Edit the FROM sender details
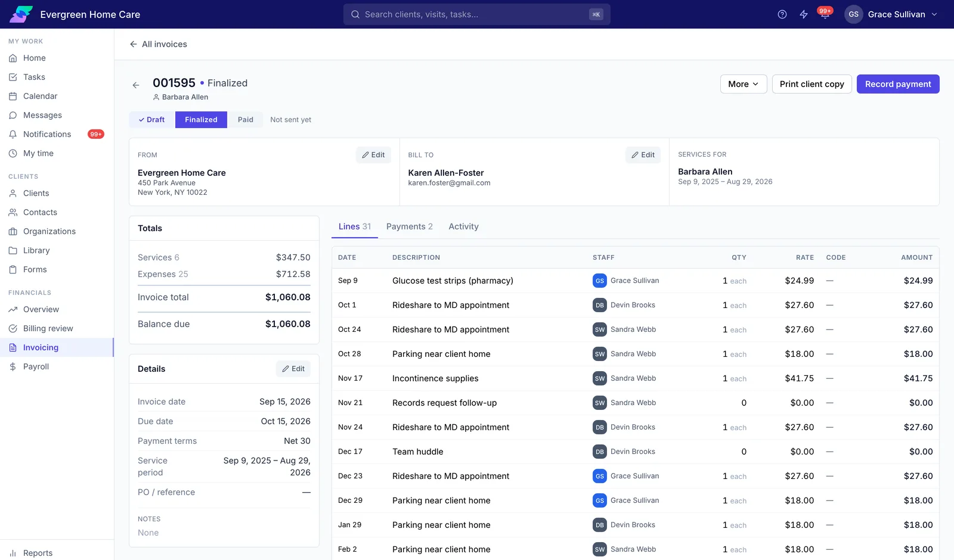The height and width of the screenshot is (560, 954). [x=373, y=155]
